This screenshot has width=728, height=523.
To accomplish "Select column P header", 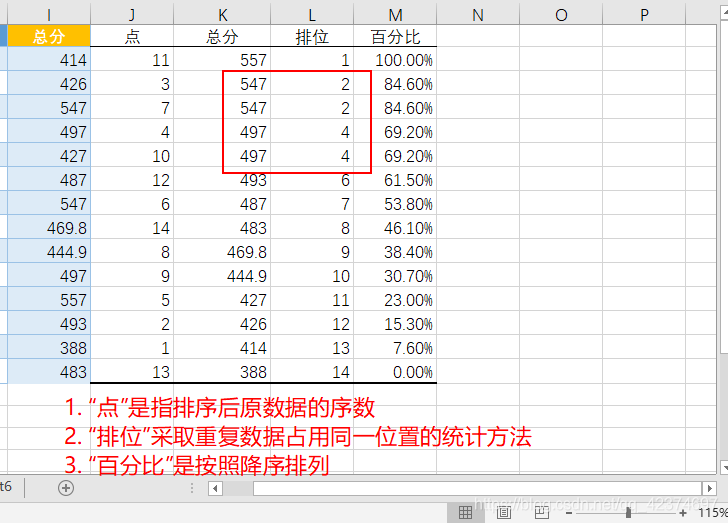I will click(644, 15).
